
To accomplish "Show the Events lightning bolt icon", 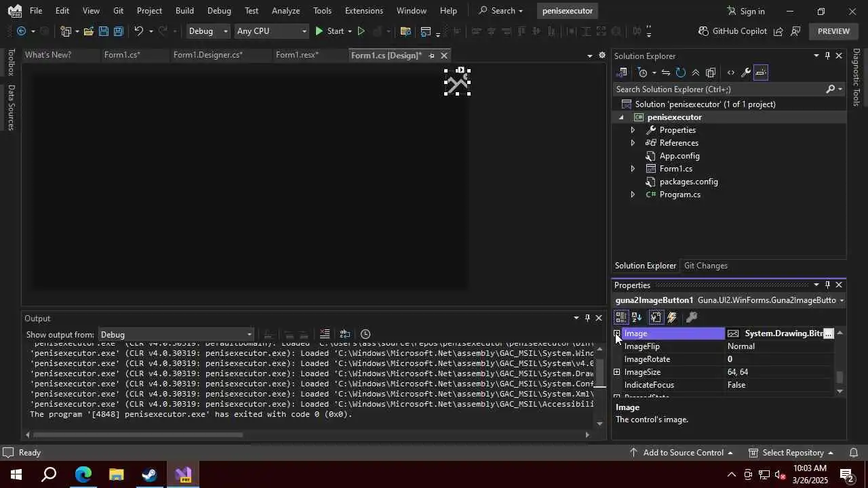I will pos(672,317).
